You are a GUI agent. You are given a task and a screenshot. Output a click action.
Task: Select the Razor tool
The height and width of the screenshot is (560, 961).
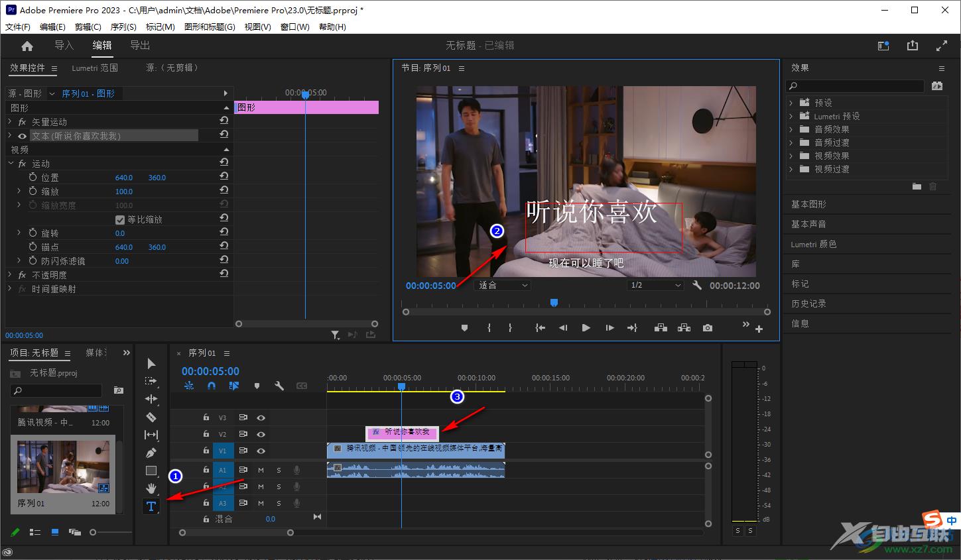(x=151, y=417)
